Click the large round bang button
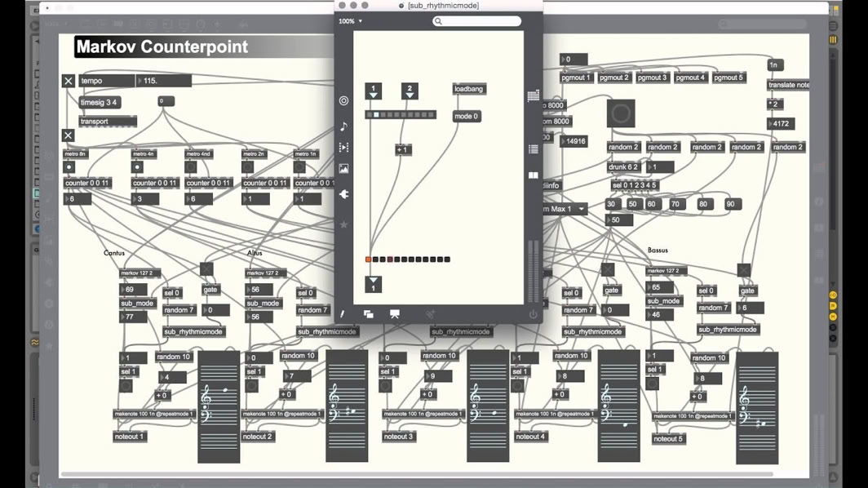This screenshot has width=868, height=488. click(x=621, y=113)
